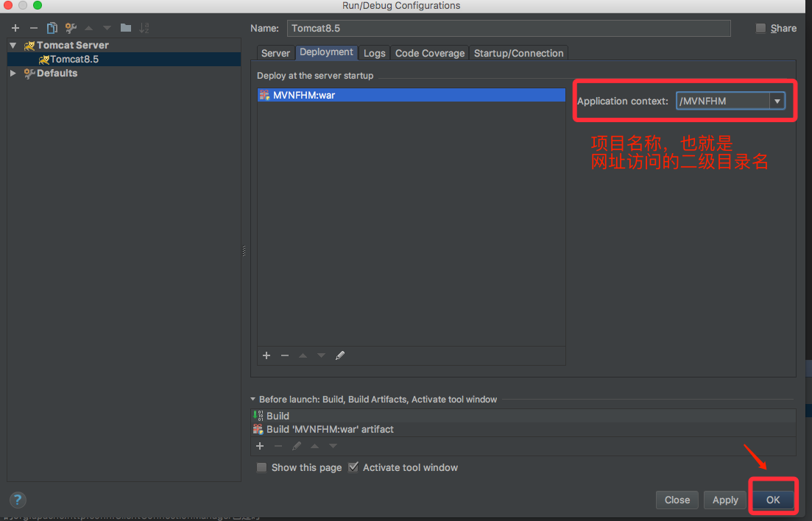Click the Name input field
The image size is (812, 521).
[509, 29]
